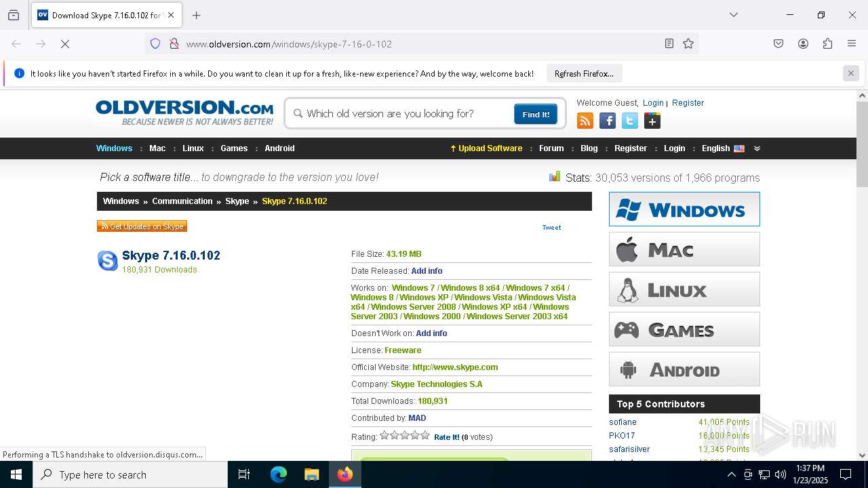This screenshot has width=868, height=488.
Task: Click Get Updates on Skype button
Action: click(142, 226)
